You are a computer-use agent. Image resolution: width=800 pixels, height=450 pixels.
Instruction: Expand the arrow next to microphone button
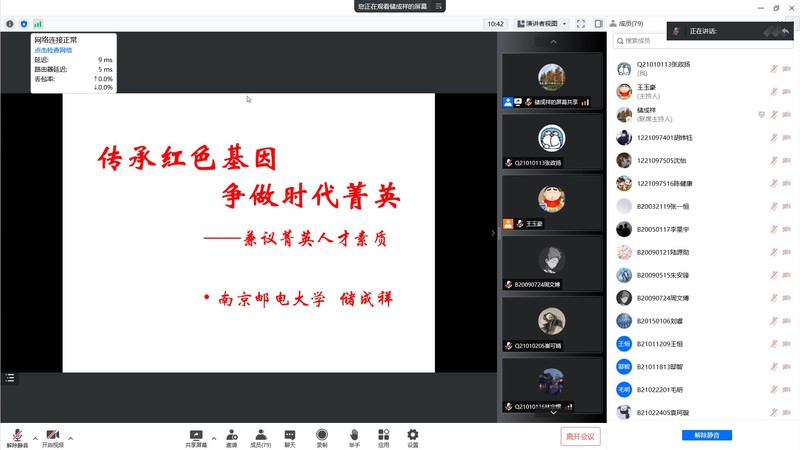[35, 438]
